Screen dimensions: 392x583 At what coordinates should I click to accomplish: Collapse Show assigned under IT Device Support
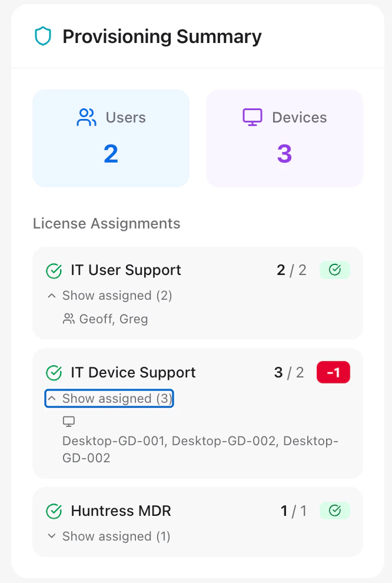click(x=109, y=399)
